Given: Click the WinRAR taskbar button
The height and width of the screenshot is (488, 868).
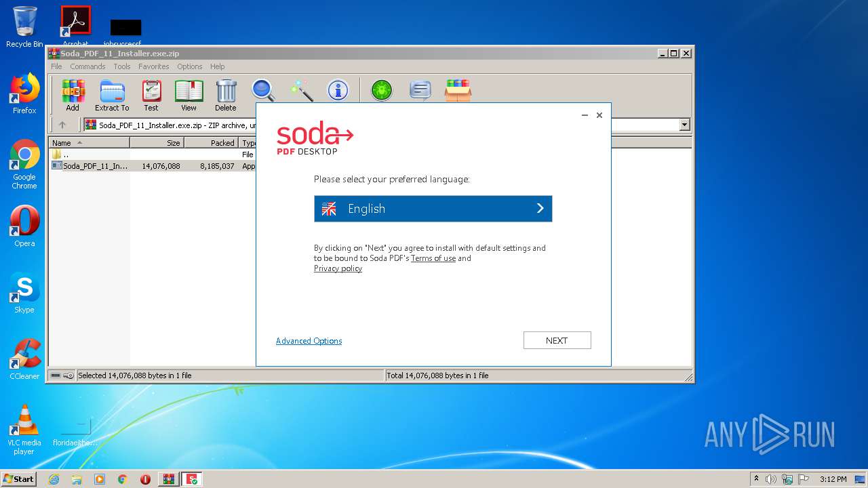Looking at the screenshot, I should point(169,479).
